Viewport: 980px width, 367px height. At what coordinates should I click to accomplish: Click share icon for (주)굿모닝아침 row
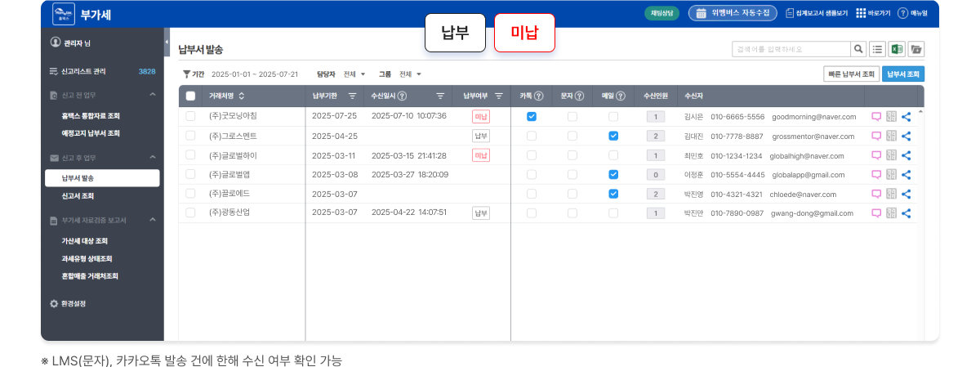pos(906,117)
